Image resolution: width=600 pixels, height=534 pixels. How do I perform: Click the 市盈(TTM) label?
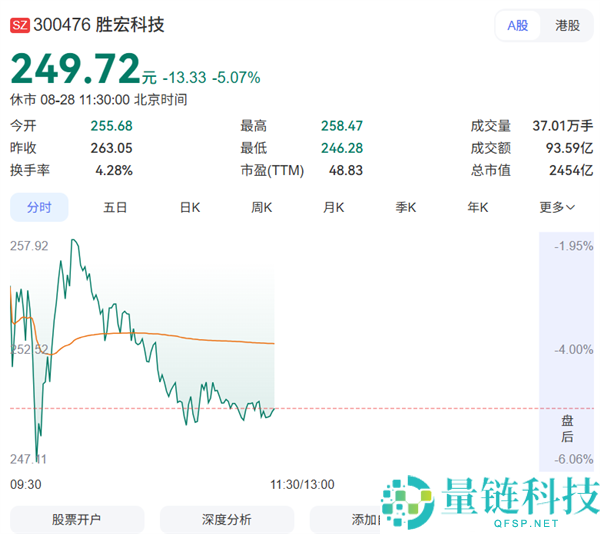[x=272, y=170]
